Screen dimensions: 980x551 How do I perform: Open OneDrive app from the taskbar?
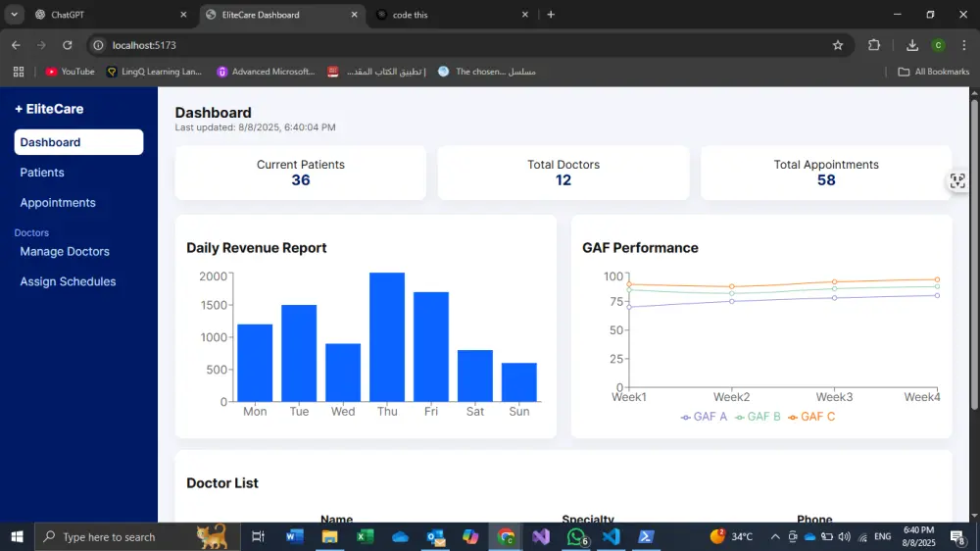[400, 536]
